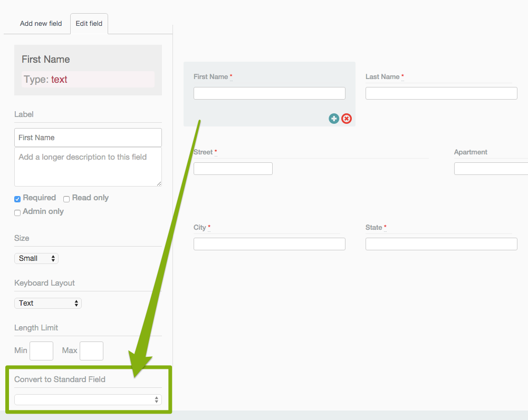Screen dimensions: 528x420
Task: Enable the Read only checkbox
Action: [66, 199]
